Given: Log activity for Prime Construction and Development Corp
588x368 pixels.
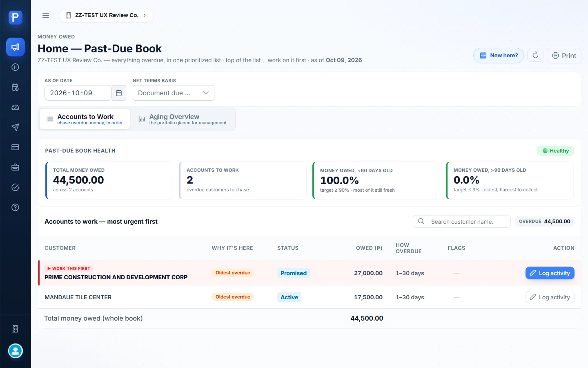Looking at the screenshot, I should pos(550,273).
